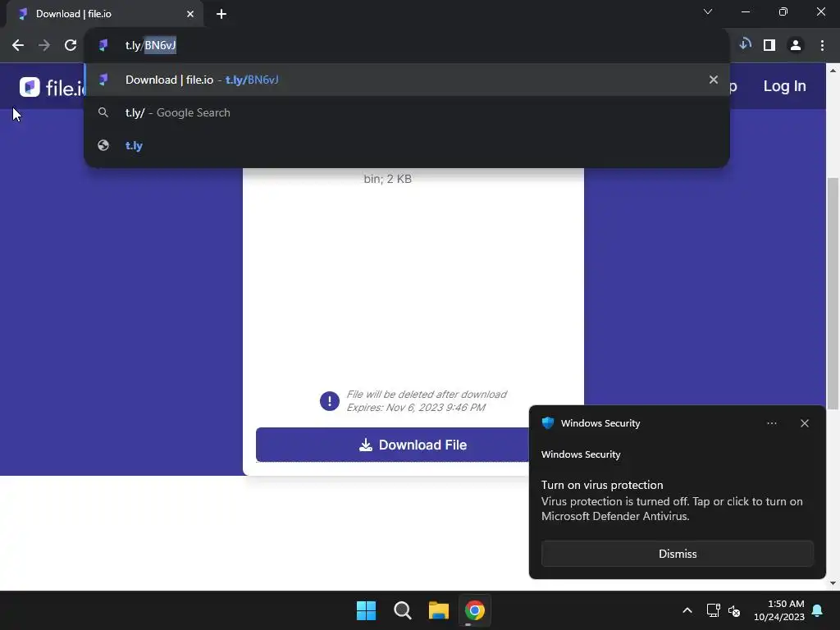Image resolution: width=840 pixels, height=630 pixels.
Task: Click the Download File button
Action: coord(393,445)
